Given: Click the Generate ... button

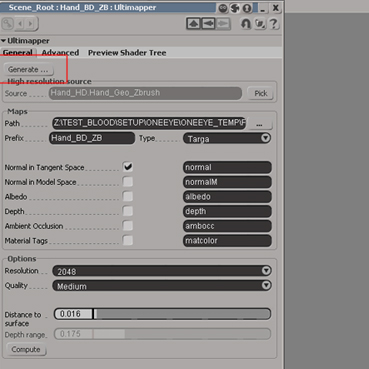Looking at the screenshot, I should coord(28,70).
